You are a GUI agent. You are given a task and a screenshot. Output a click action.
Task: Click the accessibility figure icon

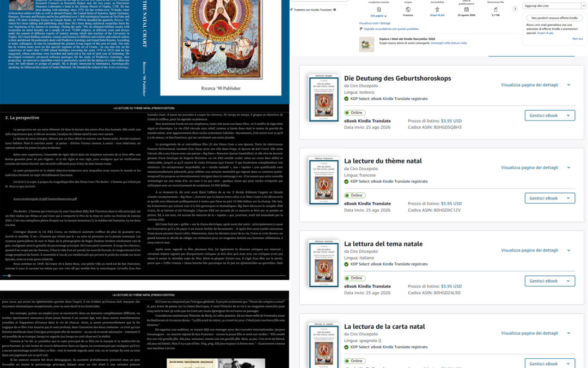(x=437, y=9)
